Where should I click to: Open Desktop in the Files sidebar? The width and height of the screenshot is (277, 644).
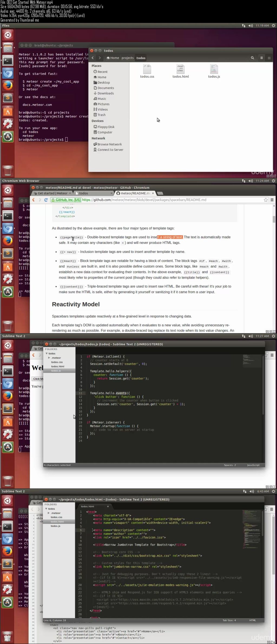pos(102,83)
